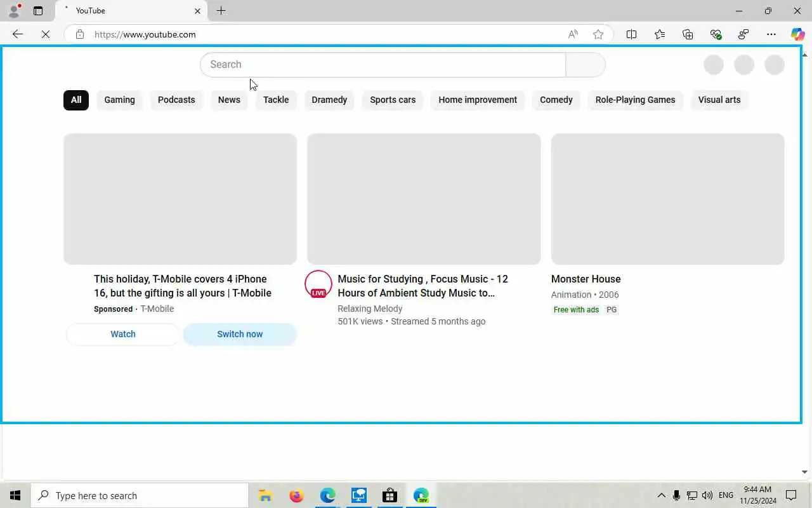812x508 pixels.
Task: Activate Read aloud in the address bar
Action: [x=573, y=34]
